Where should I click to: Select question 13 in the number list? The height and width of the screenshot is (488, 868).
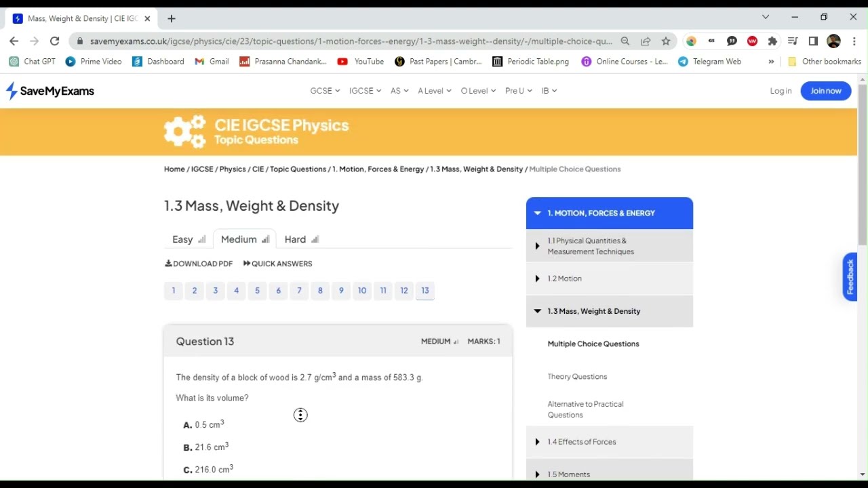[425, 291]
